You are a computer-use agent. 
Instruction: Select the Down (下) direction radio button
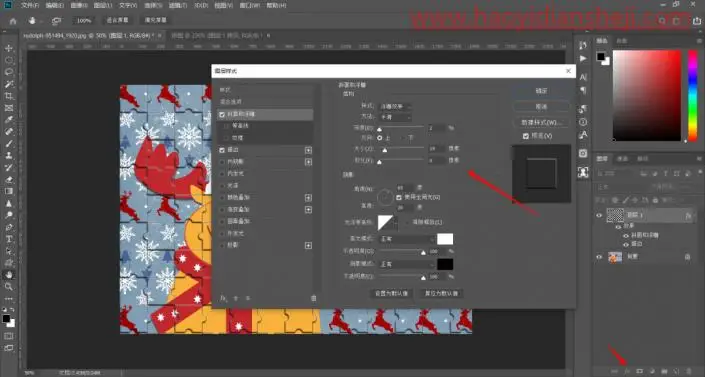pyautogui.click(x=403, y=138)
